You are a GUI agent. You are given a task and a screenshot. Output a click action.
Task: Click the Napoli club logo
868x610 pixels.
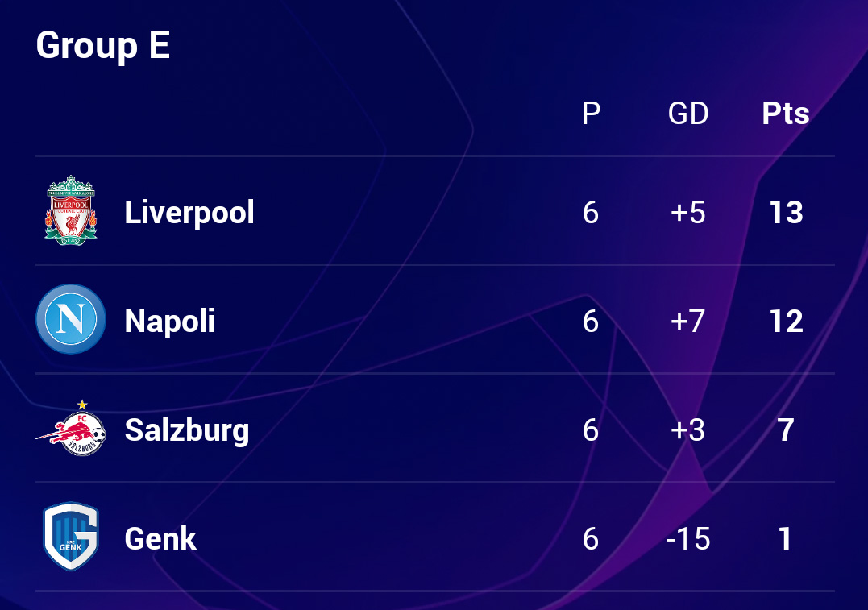(71, 320)
